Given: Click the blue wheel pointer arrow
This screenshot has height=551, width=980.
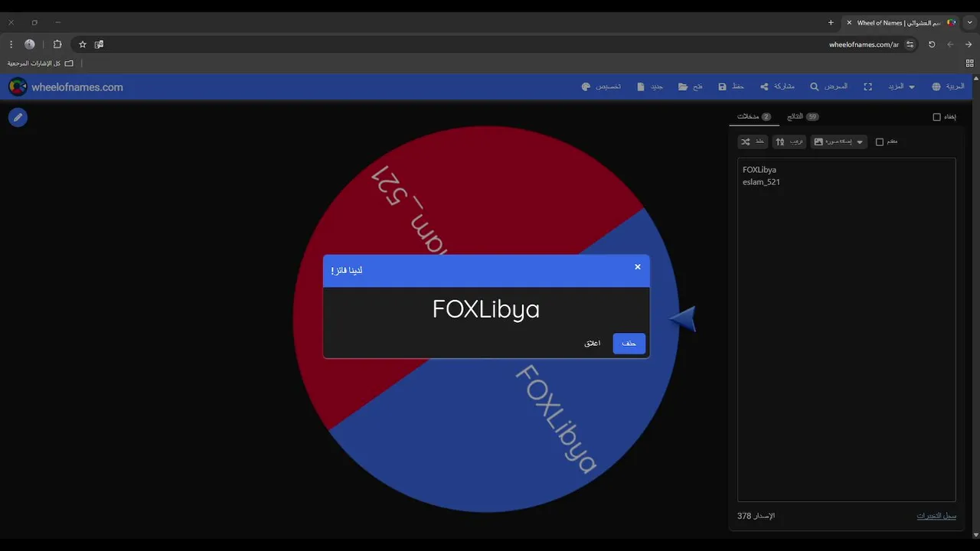Looking at the screenshot, I should pos(683,318).
